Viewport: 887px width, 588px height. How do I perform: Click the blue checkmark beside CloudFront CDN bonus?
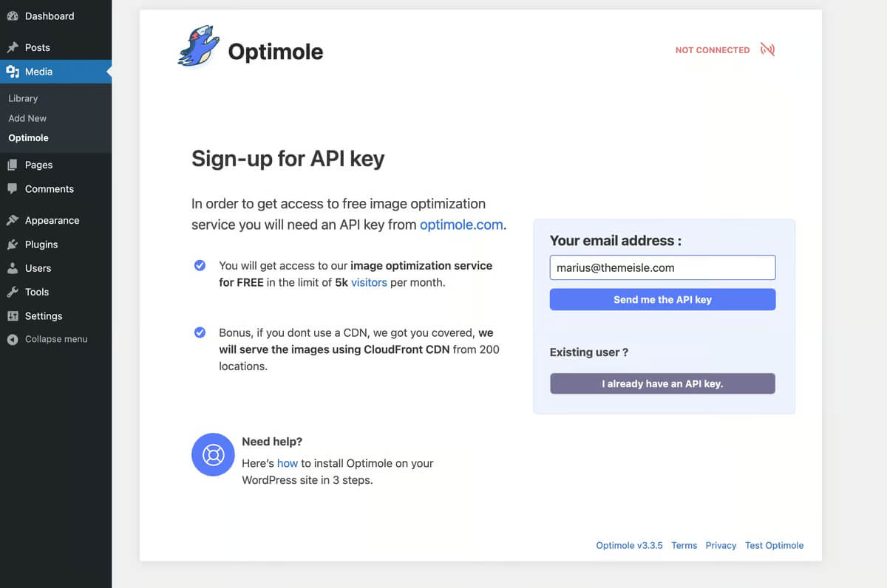200,332
